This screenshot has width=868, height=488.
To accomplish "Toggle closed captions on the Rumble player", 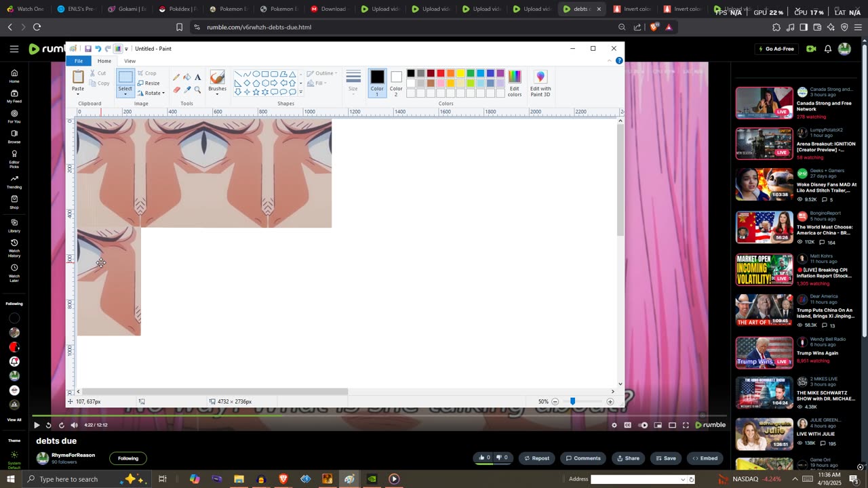I will pyautogui.click(x=628, y=425).
